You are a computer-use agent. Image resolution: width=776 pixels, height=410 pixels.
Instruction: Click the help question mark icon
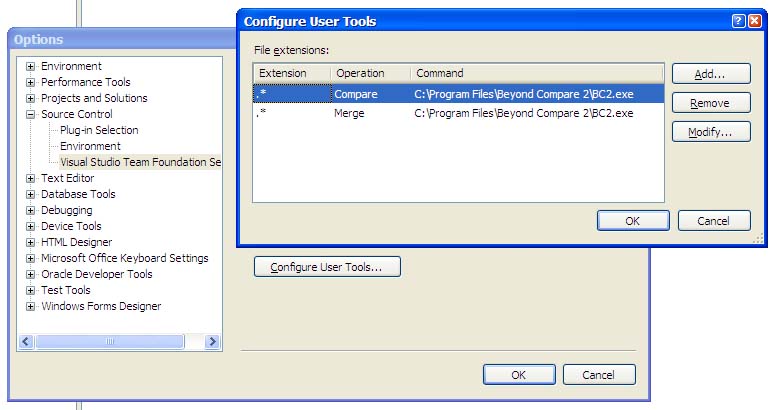[738, 21]
